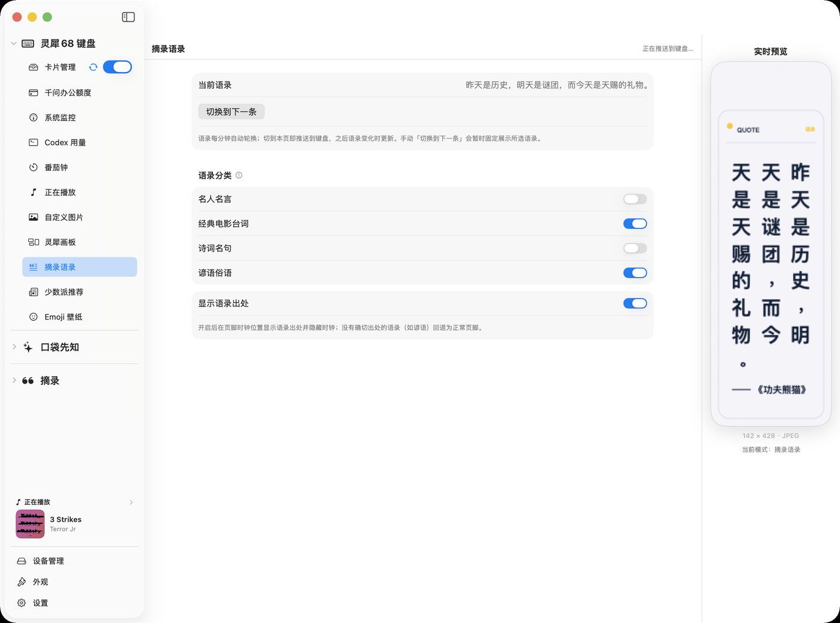Turn off 显示语录出处 switch
Screen dimensions: 840x623
635,303
